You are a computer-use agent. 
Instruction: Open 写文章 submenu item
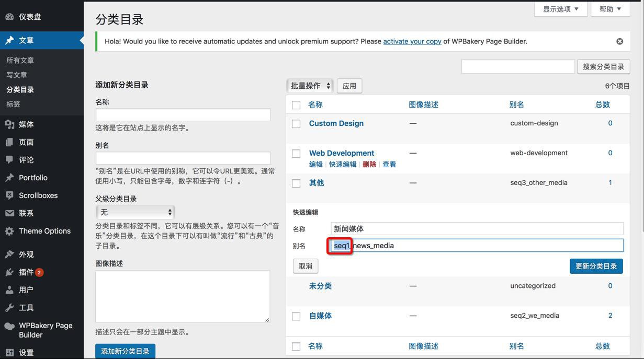pos(17,75)
